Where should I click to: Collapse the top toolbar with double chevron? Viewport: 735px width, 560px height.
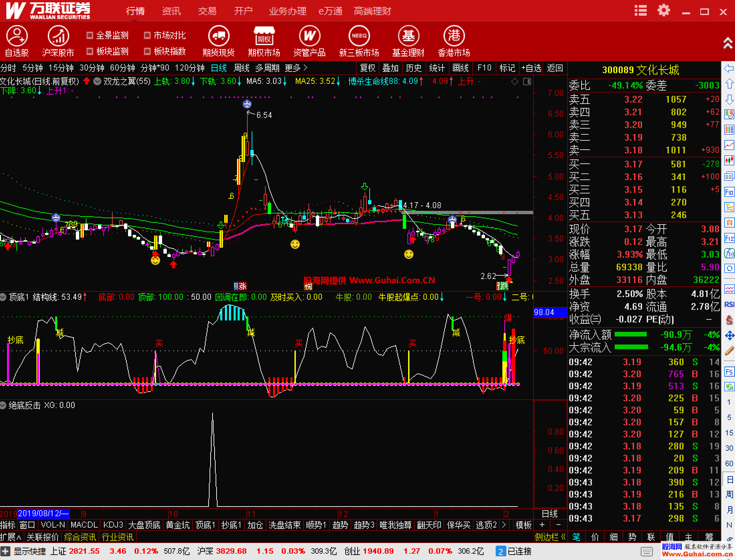[x=728, y=43]
